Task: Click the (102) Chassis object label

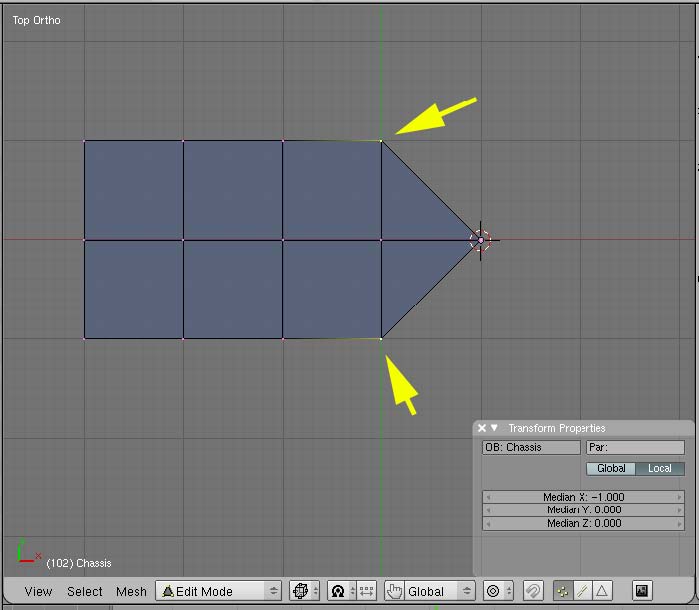Action: [78, 563]
